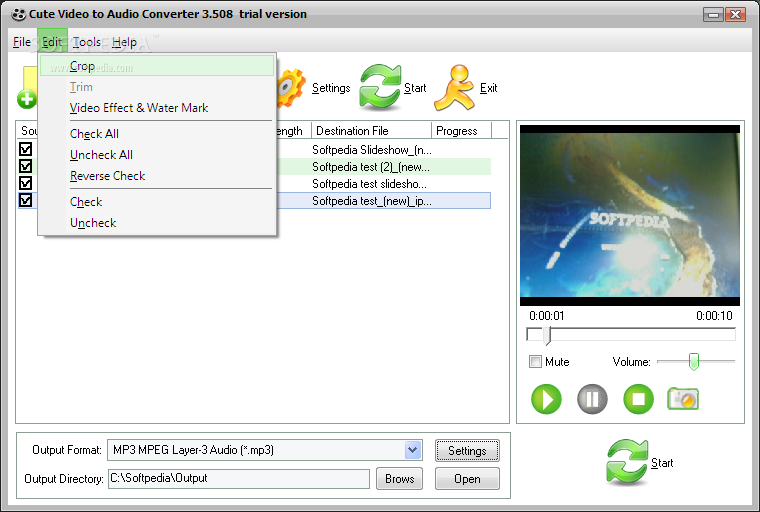Viewport: 760px width, 512px height.
Task: Open the Output Format dropdown arrow
Action: pyautogui.click(x=412, y=450)
